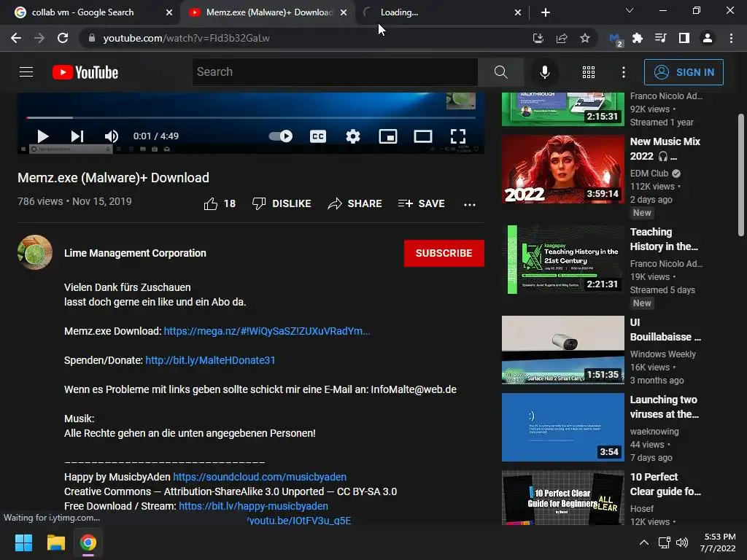
Task: Click the address bar URL
Action: tap(186, 38)
